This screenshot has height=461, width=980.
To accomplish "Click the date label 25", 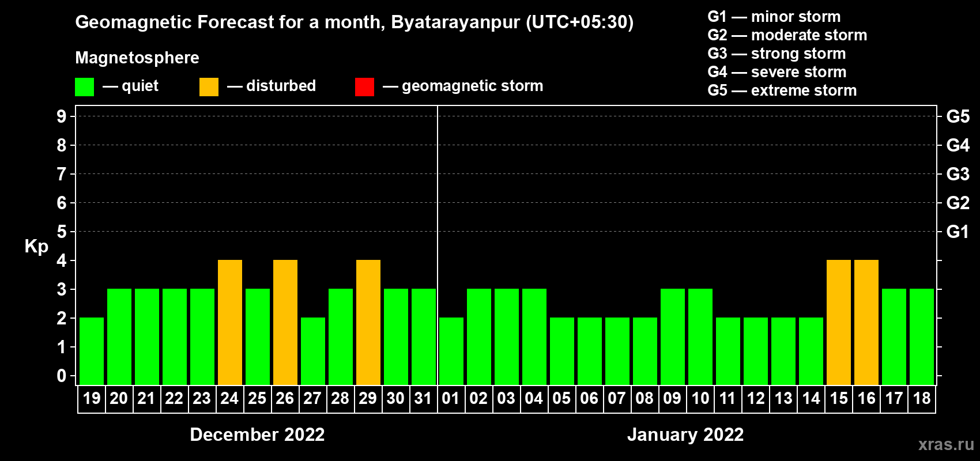I will [x=257, y=398].
